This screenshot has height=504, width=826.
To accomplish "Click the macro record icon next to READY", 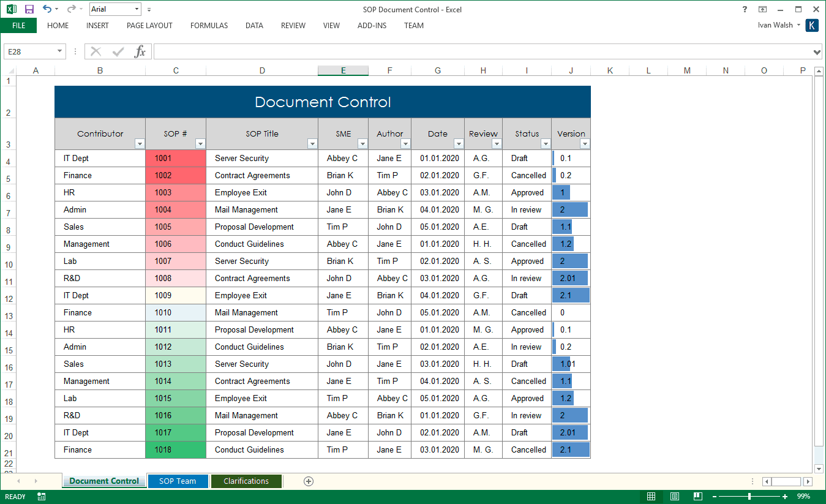I will (x=40, y=497).
